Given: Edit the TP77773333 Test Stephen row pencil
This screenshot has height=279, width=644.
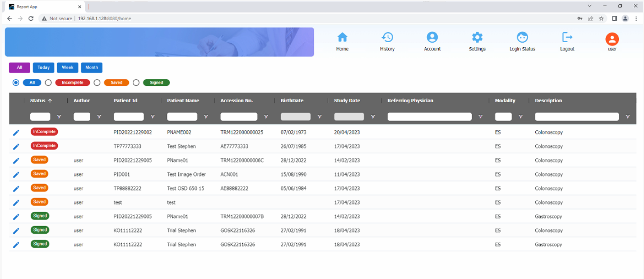Looking at the screenshot, I should pyautogui.click(x=16, y=147).
